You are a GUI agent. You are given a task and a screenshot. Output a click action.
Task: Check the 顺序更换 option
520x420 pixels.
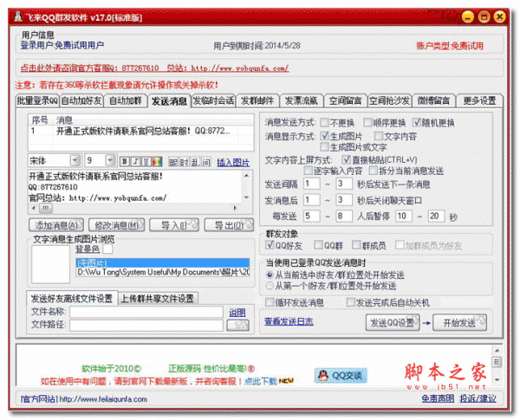point(367,123)
